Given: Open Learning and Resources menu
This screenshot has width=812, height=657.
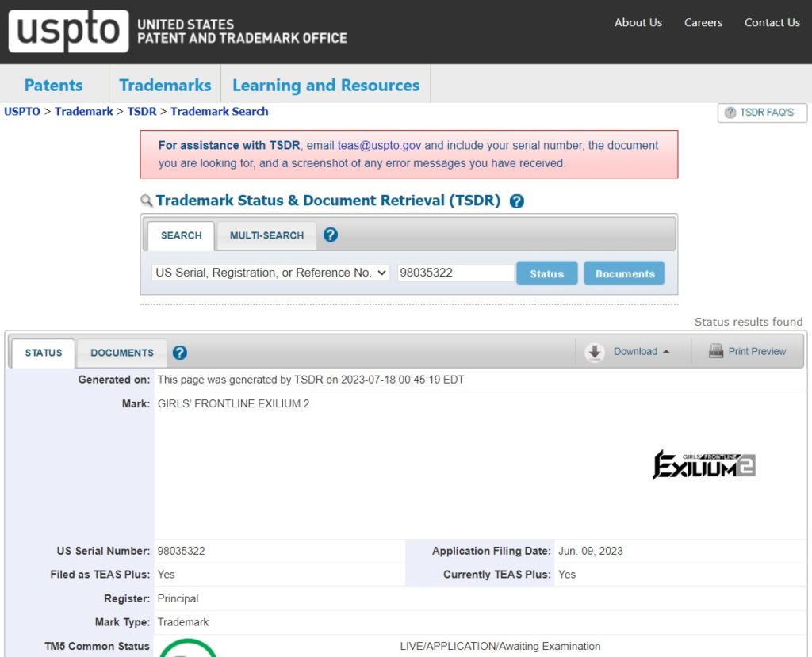Looking at the screenshot, I should click(x=326, y=86).
